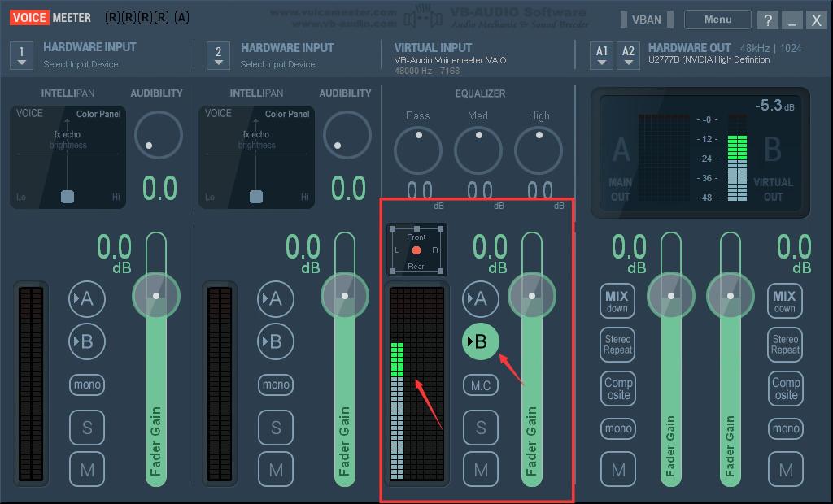Enable mono on the Hardware Input 2 strip
The image size is (833, 504).
pos(276,385)
